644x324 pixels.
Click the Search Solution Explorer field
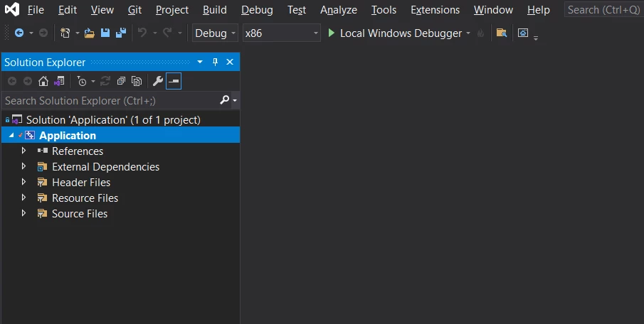(111, 100)
